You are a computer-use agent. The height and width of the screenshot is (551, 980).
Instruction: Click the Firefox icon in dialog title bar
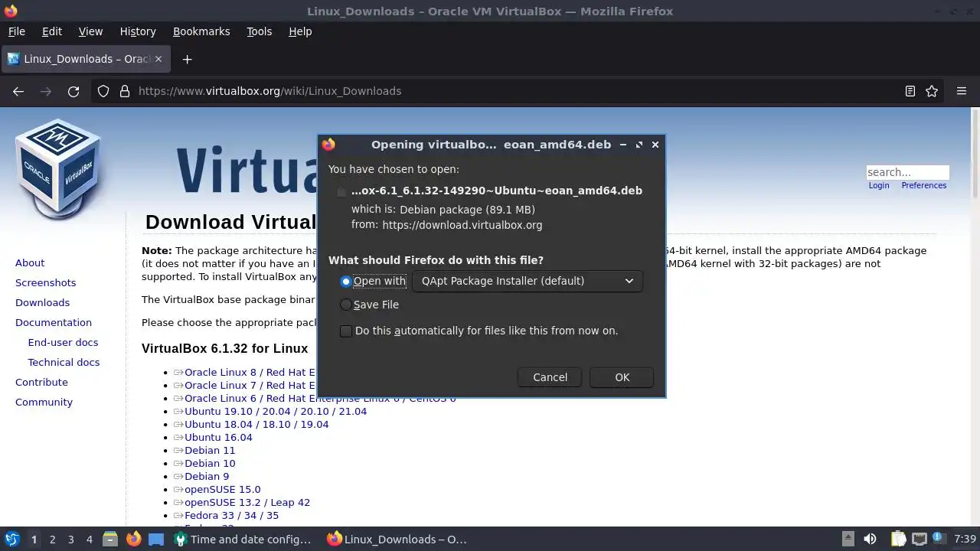[328, 144]
